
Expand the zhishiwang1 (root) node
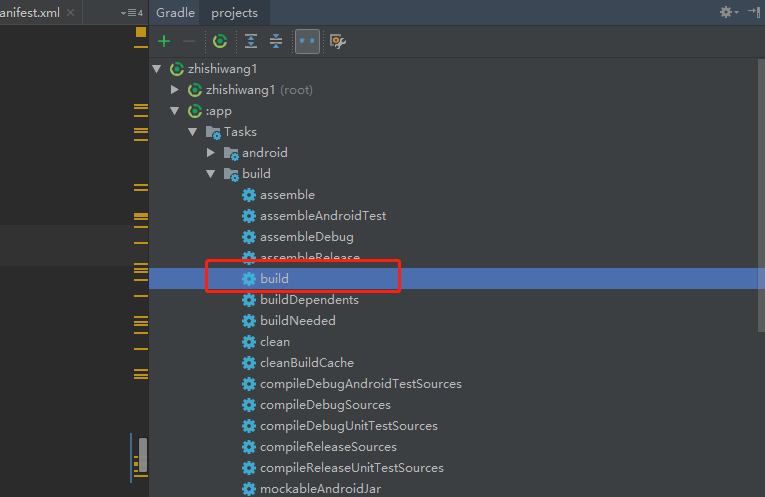click(175, 90)
